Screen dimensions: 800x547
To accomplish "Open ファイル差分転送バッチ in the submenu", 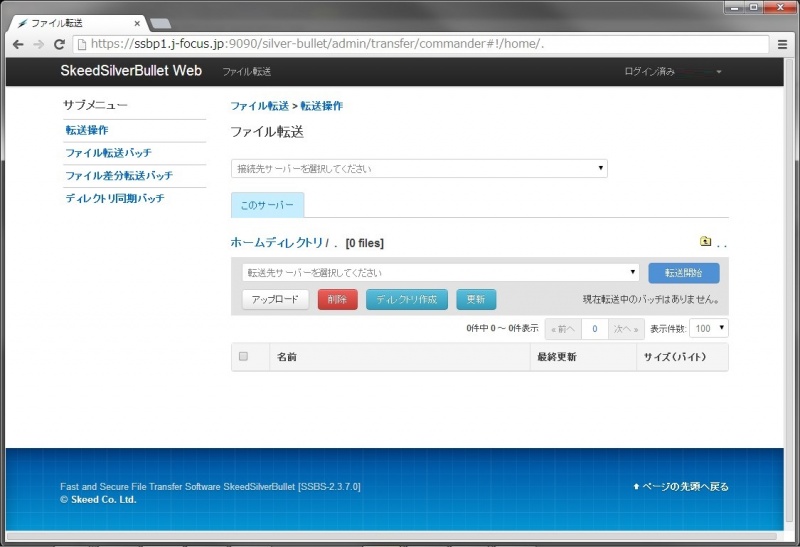I will coord(119,176).
